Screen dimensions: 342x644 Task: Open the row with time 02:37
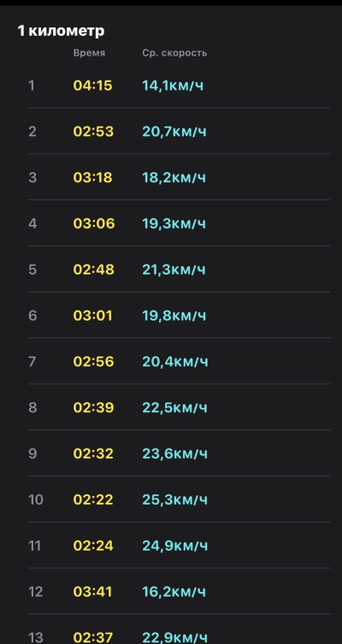coord(179,629)
